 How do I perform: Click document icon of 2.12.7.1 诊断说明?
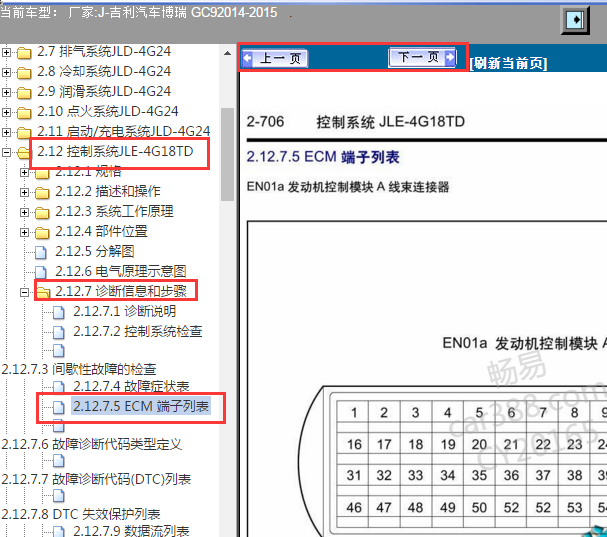pyautogui.click(x=58, y=312)
